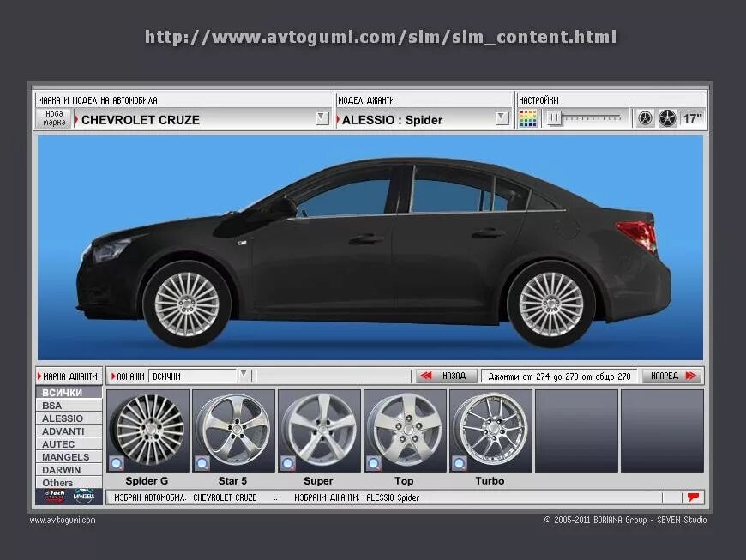Click the brand logos at sidebar bottom
Viewport: 746px width, 560px height.
click(69, 496)
